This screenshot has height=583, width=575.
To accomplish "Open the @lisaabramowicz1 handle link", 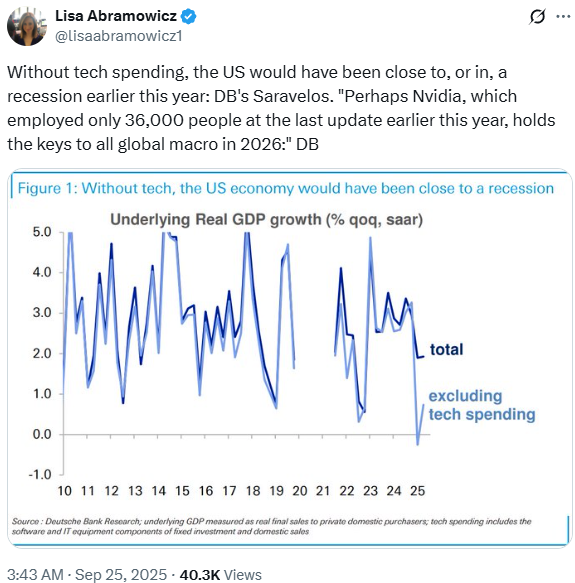I will click(x=119, y=36).
